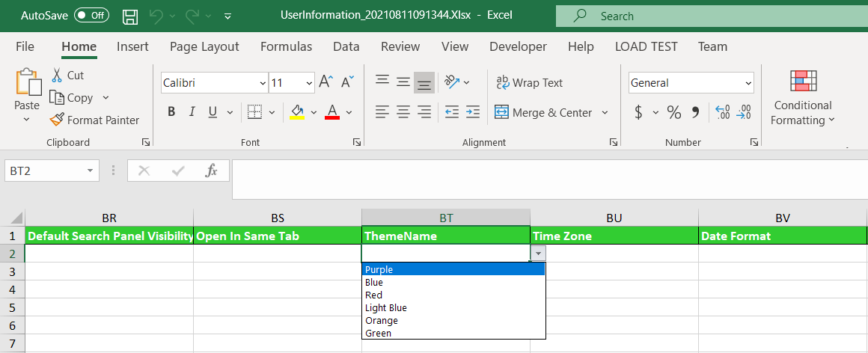868x353 pixels.
Task: Click the Format Painter brush icon
Action: (57, 120)
